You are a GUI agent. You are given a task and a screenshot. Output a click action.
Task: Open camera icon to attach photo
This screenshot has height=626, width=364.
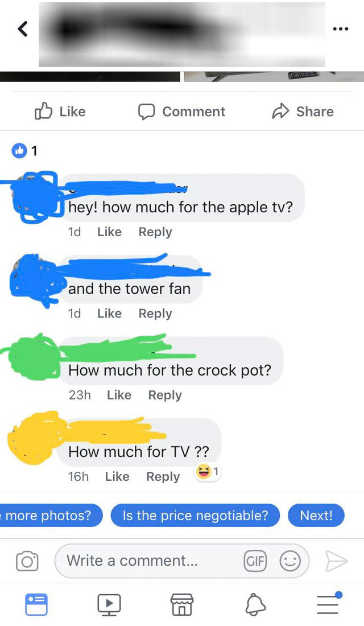tap(27, 561)
